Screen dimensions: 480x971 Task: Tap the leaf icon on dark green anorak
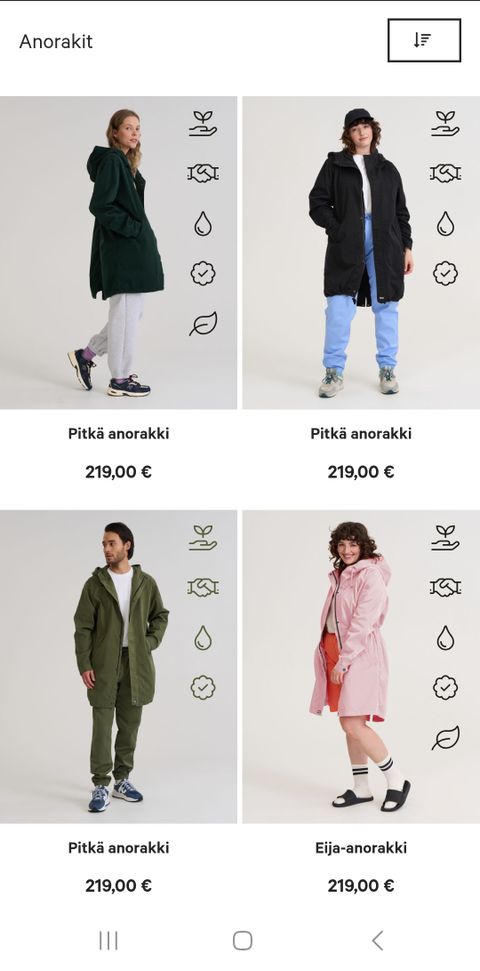click(x=203, y=324)
